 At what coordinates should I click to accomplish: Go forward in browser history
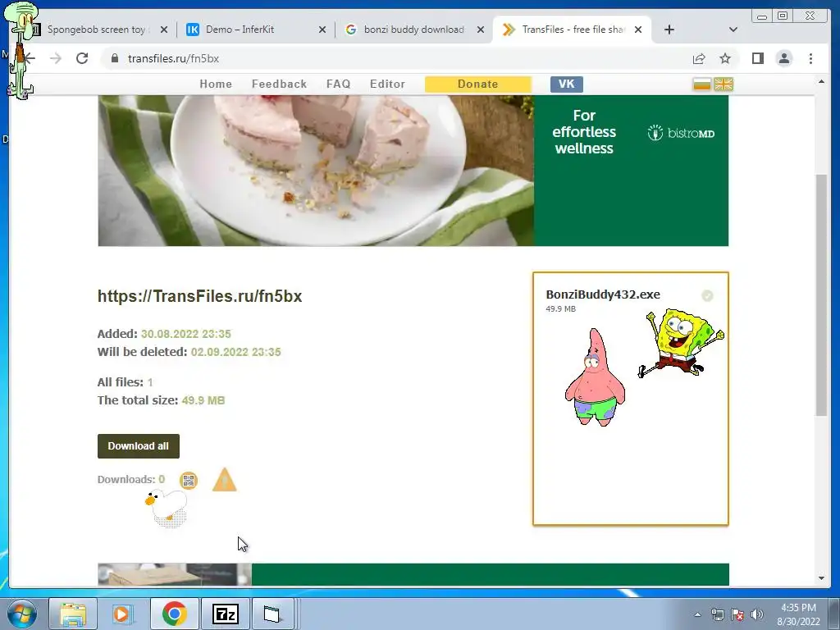pos(56,58)
